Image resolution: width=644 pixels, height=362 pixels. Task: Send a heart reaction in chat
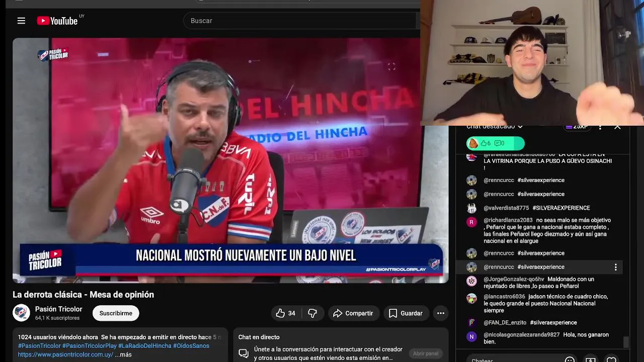(x=611, y=360)
